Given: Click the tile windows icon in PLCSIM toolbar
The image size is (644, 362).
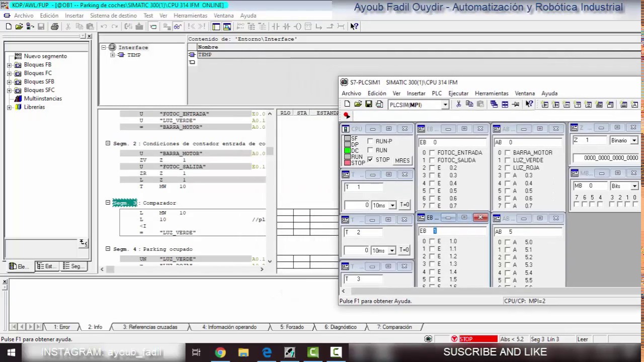Looking at the screenshot, I should [505, 104].
